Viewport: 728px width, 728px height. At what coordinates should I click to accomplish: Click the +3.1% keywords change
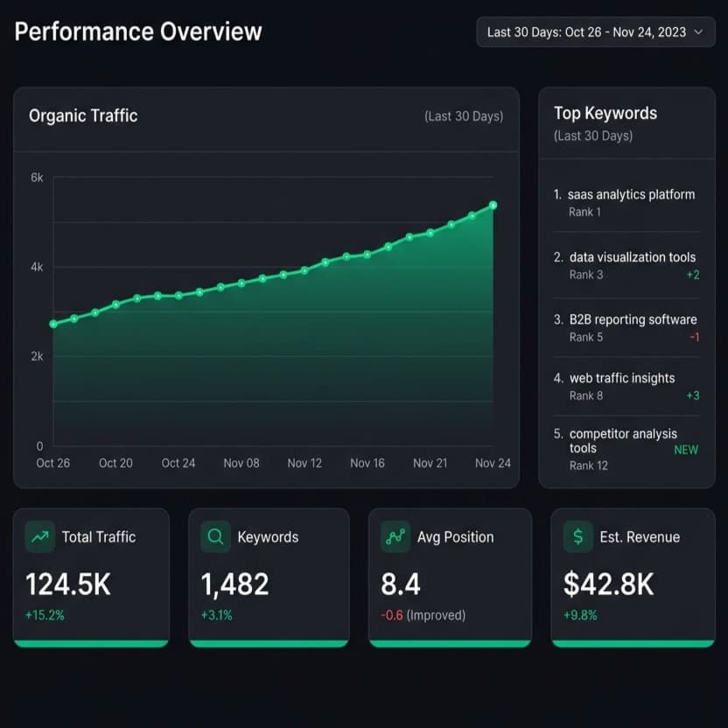216,615
